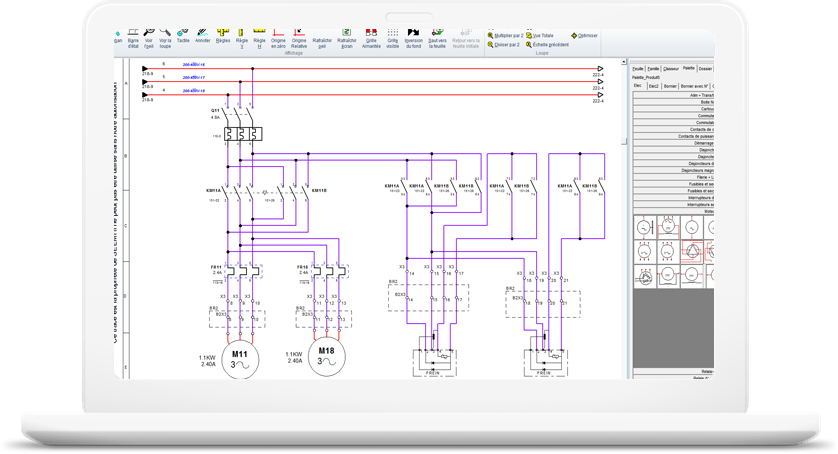Toggle the Grille Aimantée snap grid

[371, 39]
